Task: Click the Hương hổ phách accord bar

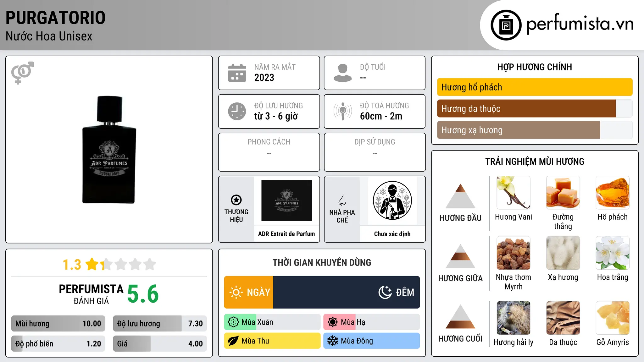Action: pyautogui.click(x=535, y=87)
